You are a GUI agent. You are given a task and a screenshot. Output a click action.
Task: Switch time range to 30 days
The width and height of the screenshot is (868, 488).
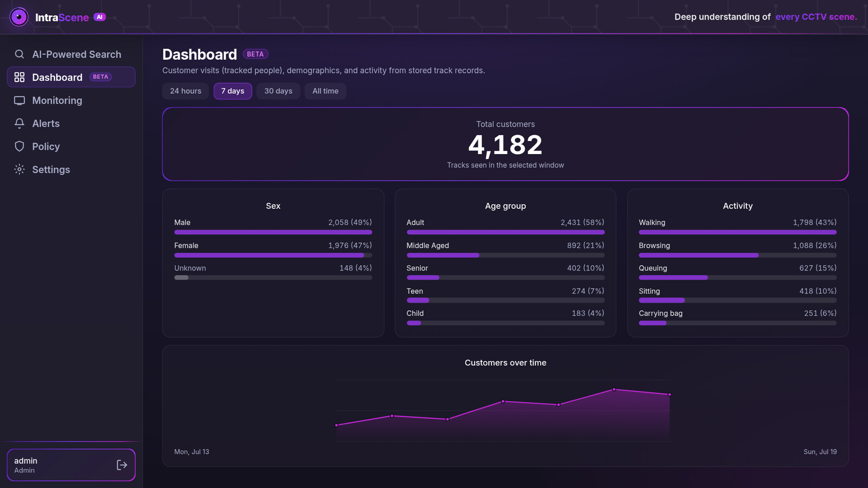click(278, 91)
